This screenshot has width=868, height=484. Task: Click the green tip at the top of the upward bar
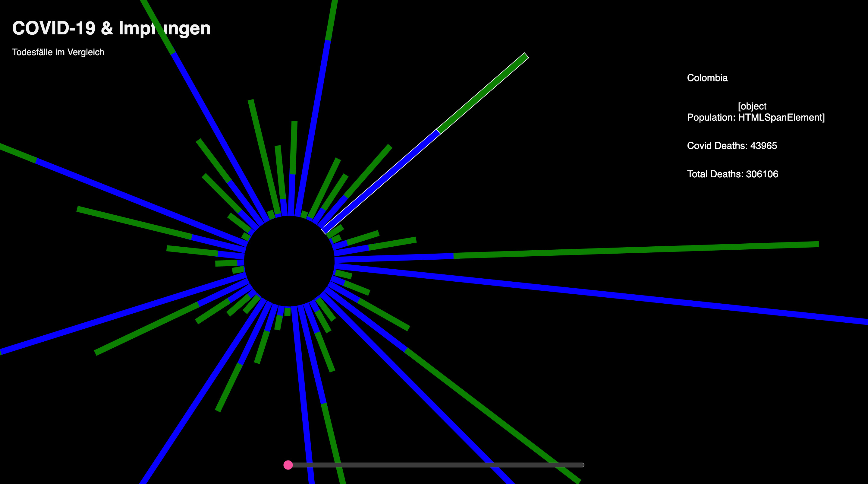click(332, 20)
